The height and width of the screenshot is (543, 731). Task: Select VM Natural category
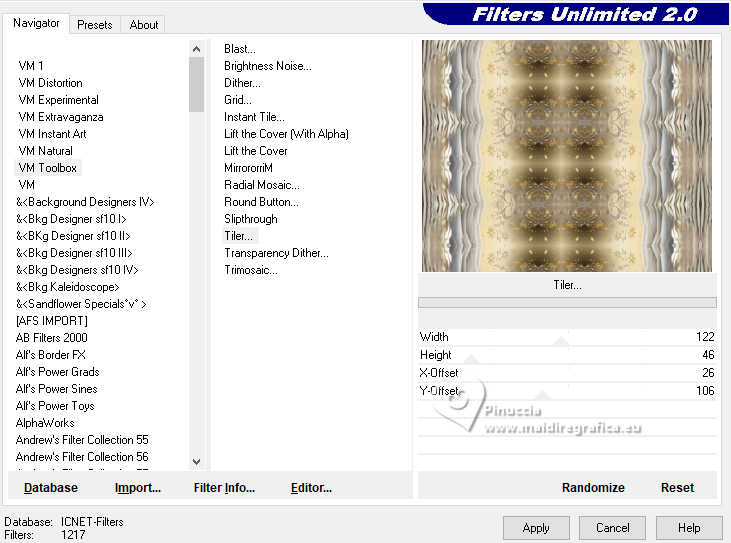[x=45, y=151]
